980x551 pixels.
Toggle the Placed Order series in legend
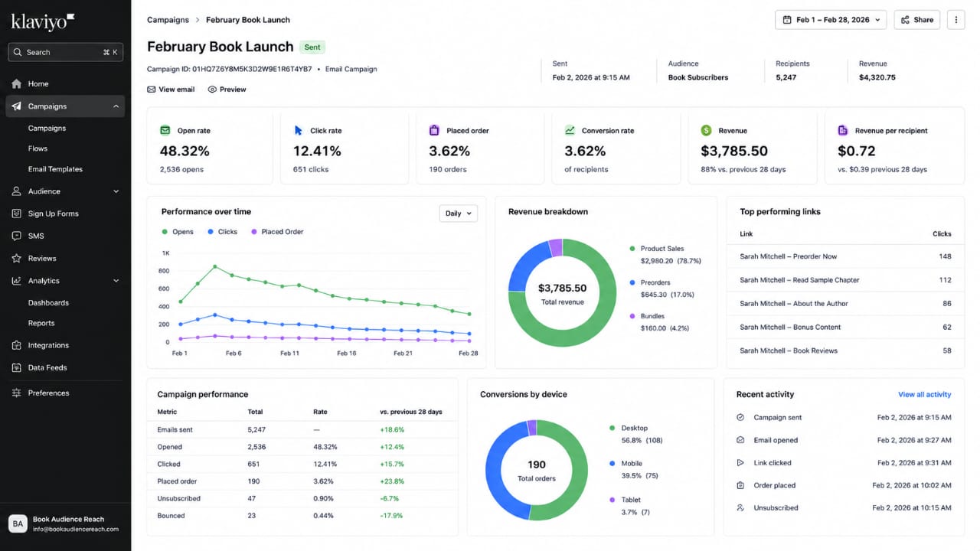277,232
